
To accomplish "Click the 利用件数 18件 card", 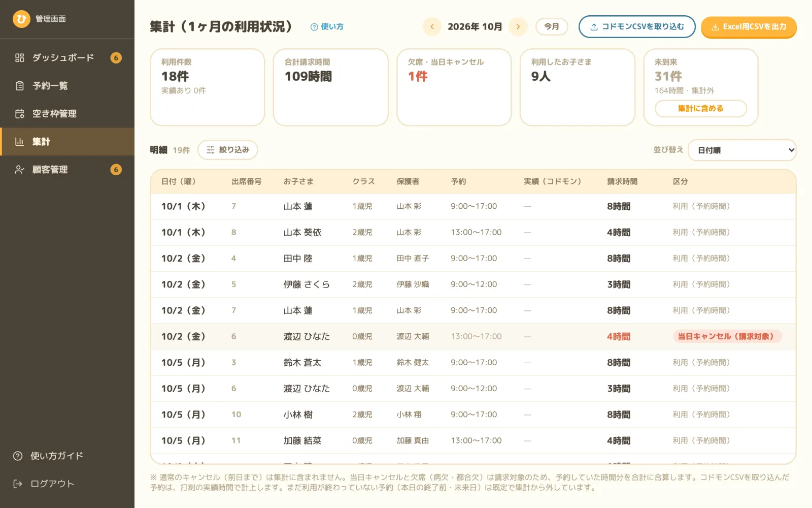I will (207, 87).
